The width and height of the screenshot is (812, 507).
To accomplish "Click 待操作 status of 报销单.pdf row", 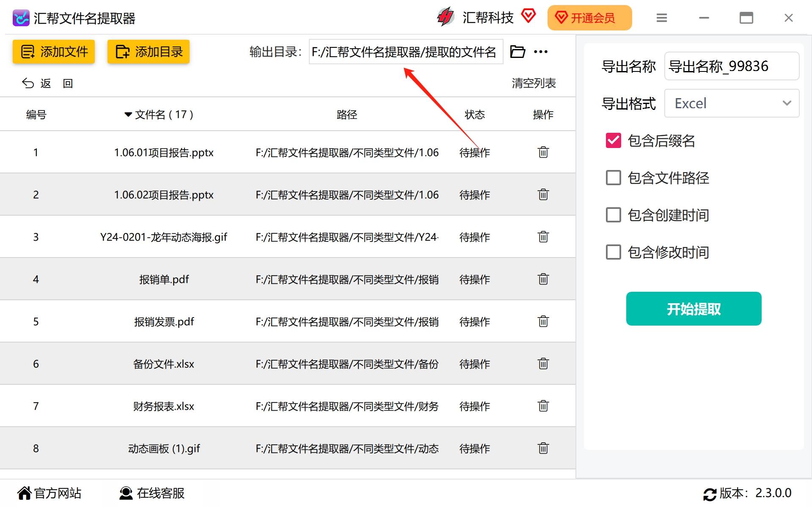I will 475,279.
